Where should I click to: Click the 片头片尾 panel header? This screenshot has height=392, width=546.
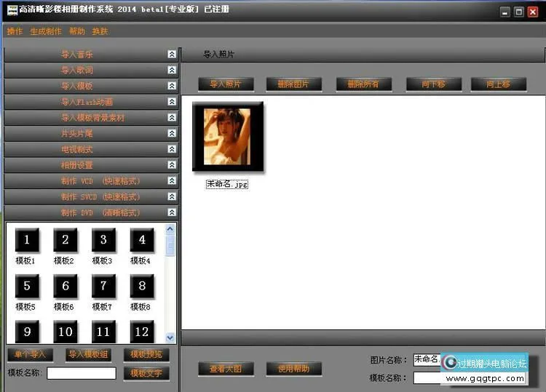(x=91, y=133)
